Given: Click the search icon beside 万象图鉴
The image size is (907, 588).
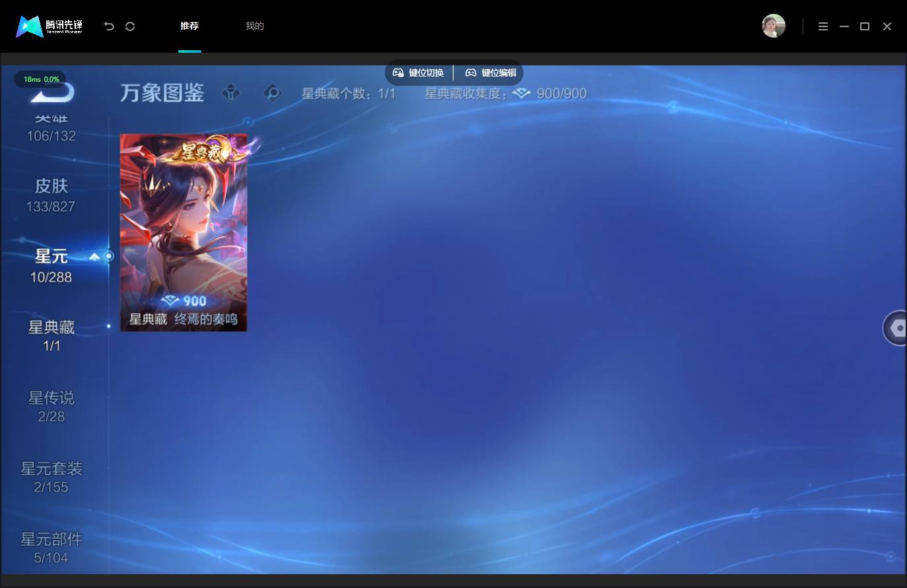Looking at the screenshot, I should click(272, 93).
